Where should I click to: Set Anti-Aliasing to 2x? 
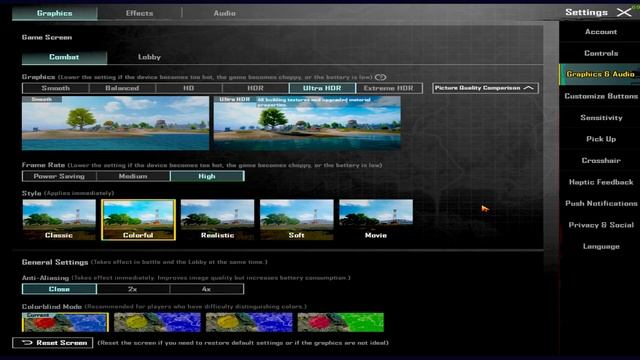point(133,289)
